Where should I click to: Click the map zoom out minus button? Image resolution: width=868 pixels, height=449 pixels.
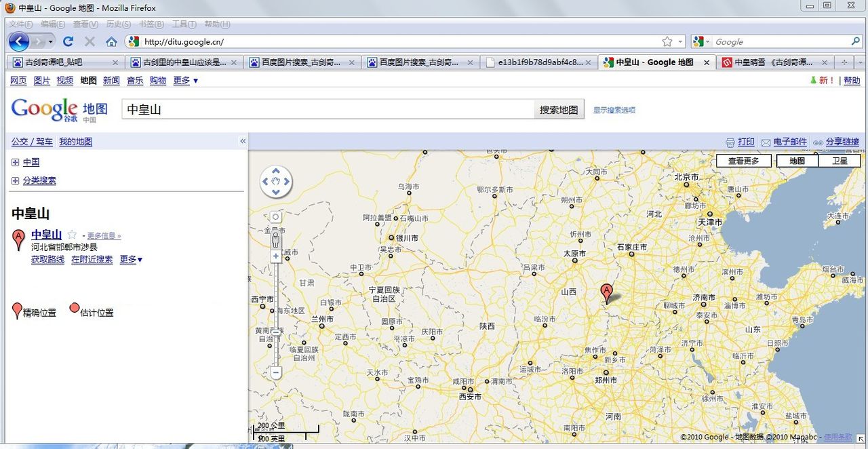click(x=276, y=372)
